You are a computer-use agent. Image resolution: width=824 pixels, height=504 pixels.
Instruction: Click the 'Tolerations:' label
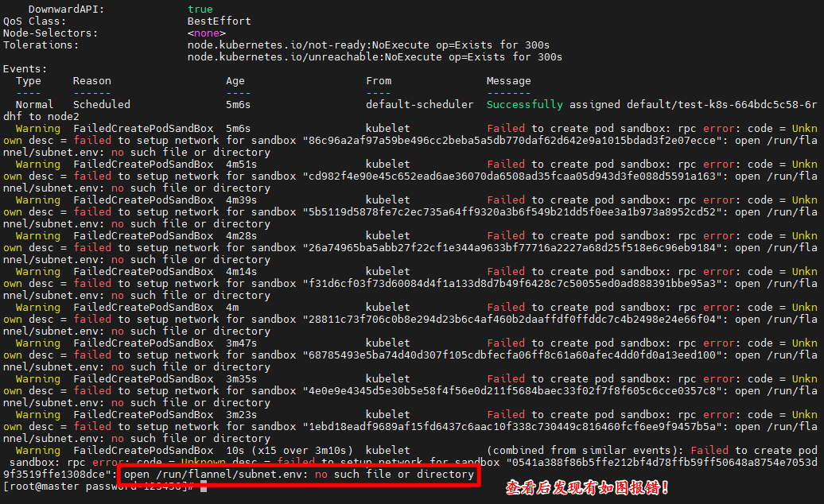[41, 45]
